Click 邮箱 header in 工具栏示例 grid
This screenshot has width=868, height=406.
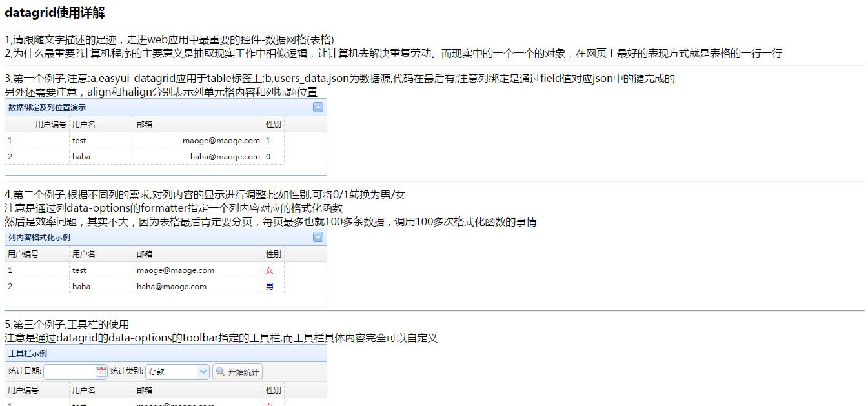tap(198, 390)
